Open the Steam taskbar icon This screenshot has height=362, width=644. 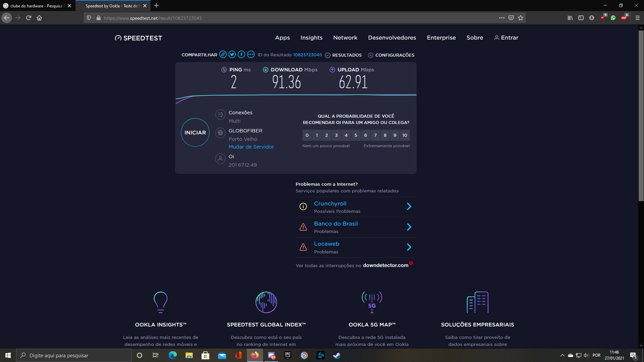337,355
